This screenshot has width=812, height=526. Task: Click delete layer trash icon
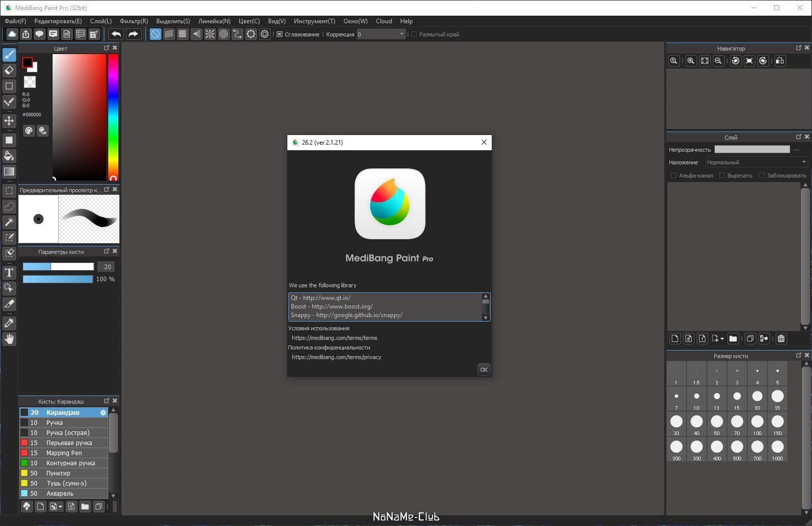[781, 338]
